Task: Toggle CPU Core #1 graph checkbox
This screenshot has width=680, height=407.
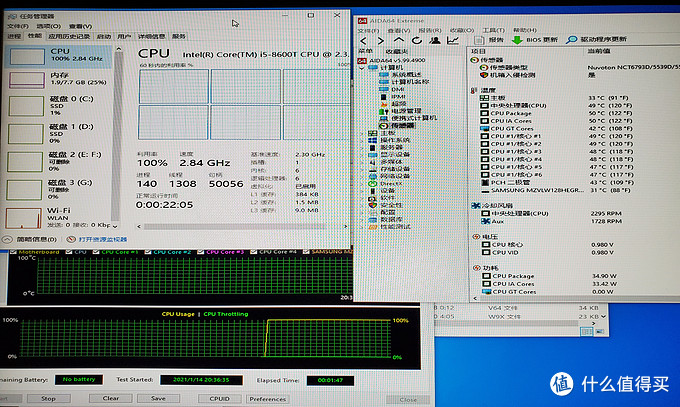Action: pos(96,252)
